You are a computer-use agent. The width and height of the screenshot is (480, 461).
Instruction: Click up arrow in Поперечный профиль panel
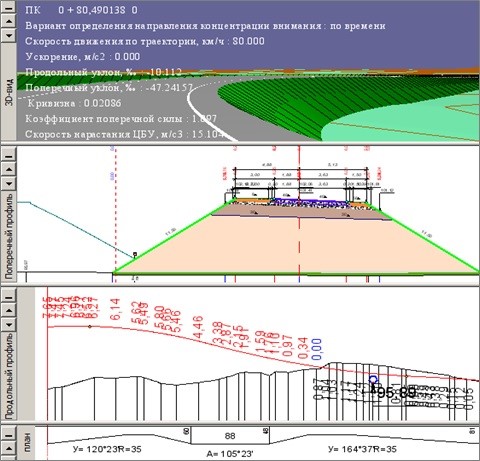coord(9,170)
